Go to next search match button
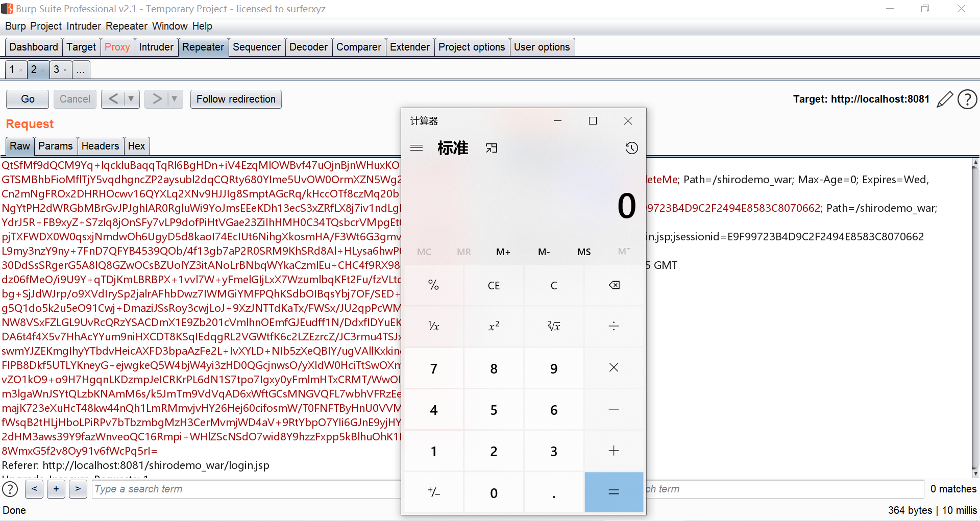 tap(78, 489)
